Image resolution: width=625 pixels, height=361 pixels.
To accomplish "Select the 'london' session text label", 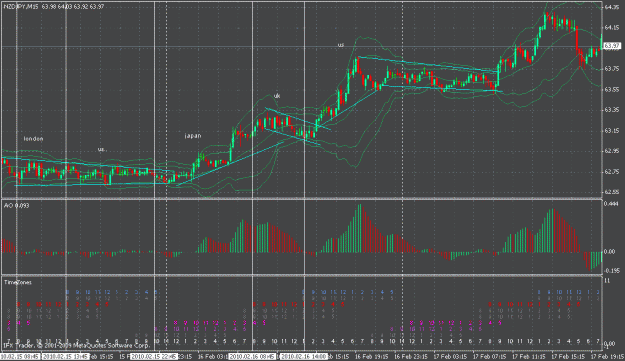I will pyautogui.click(x=33, y=139).
